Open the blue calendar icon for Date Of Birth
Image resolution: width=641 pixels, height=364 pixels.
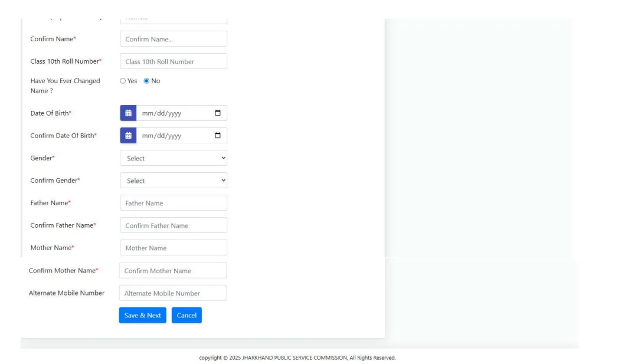129,112
